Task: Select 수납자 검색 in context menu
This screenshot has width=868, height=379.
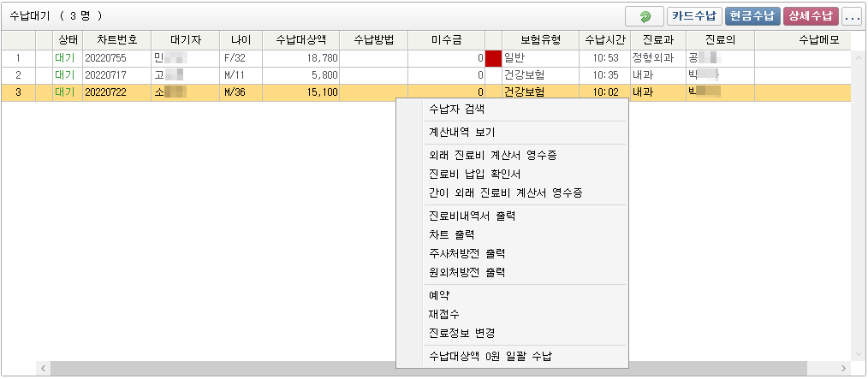Action: click(x=456, y=110)
